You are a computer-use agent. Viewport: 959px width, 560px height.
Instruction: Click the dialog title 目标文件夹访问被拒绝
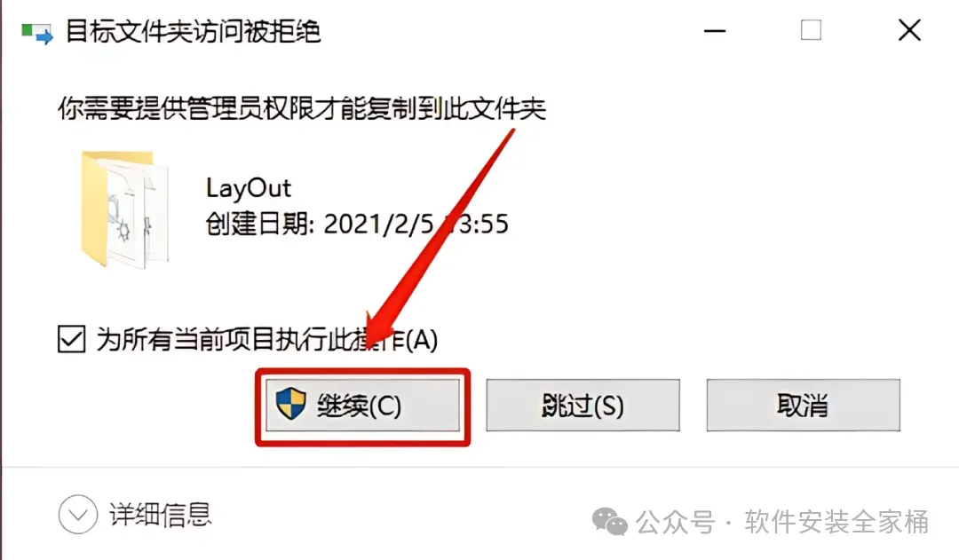click(x=193, y=32)
